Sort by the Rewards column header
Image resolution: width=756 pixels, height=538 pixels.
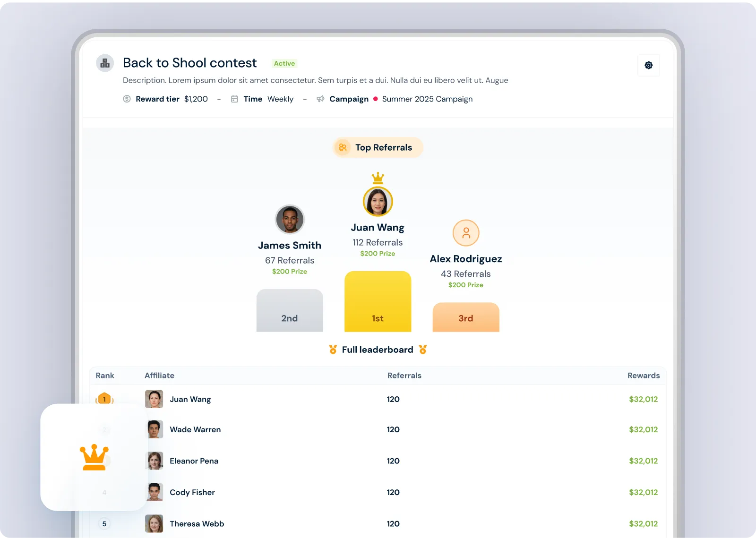pyautogui.click(x=644, y=376)
